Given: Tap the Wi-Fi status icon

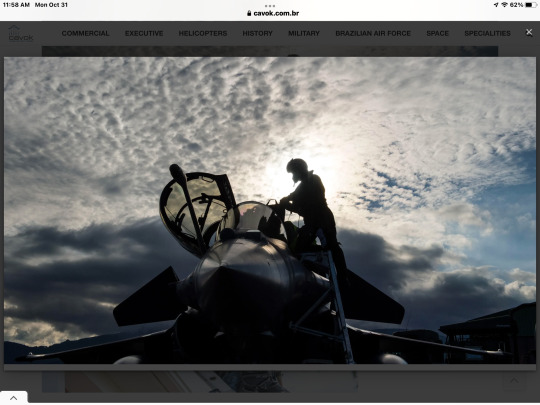Looking at the screenshot, I should click(505, 5).
